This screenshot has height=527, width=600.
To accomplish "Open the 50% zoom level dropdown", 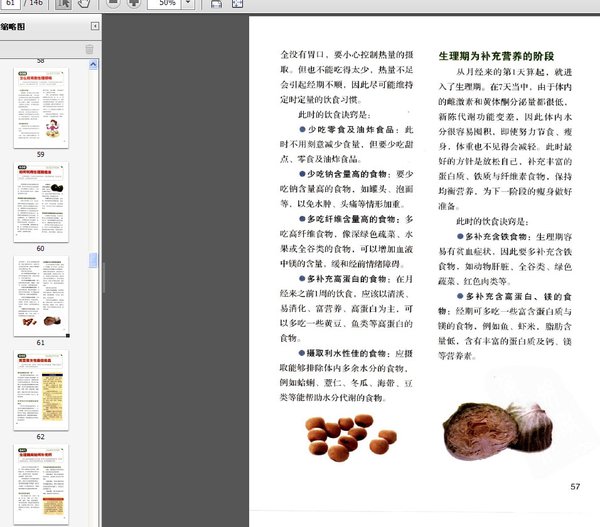I will click(188, 3).
